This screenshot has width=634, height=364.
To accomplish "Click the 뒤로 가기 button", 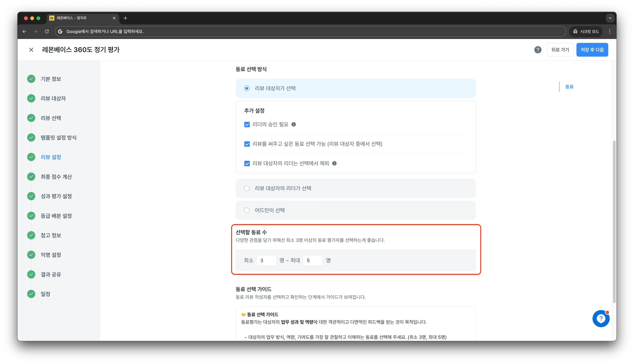I will pos(560,50).
